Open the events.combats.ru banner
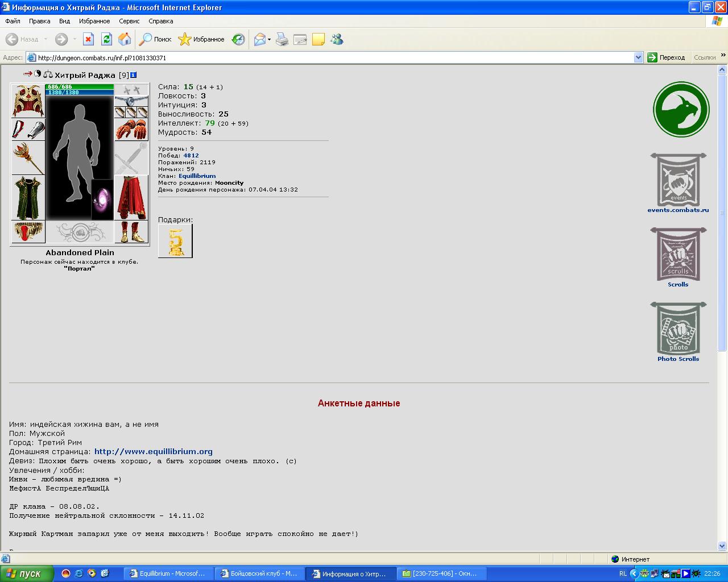The height and width of the screenshot is (582, 728). [679, 181]
